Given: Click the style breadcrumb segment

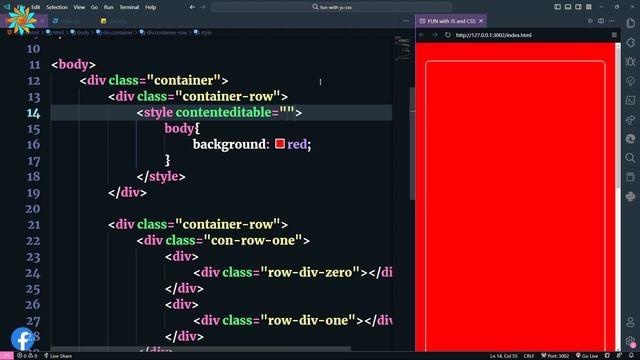Looking at the screenshot, I should pyautogui.click(x=203, y=33).
